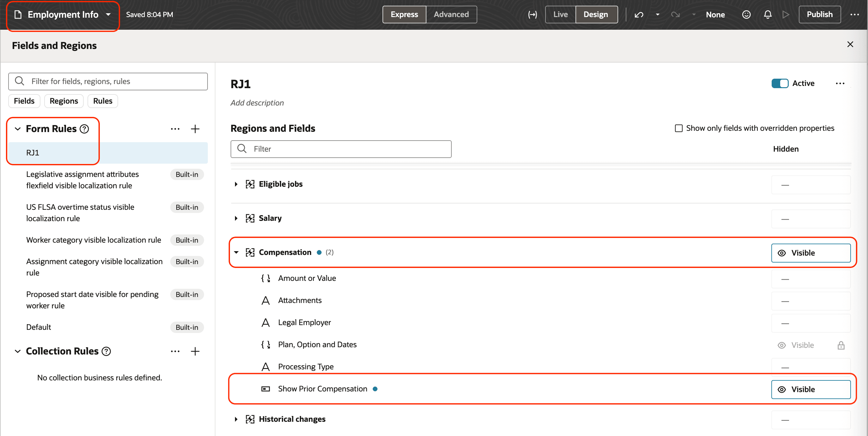The image size is (868, 436).
Task: Click the preview play icon
Action: coord(786,15)
